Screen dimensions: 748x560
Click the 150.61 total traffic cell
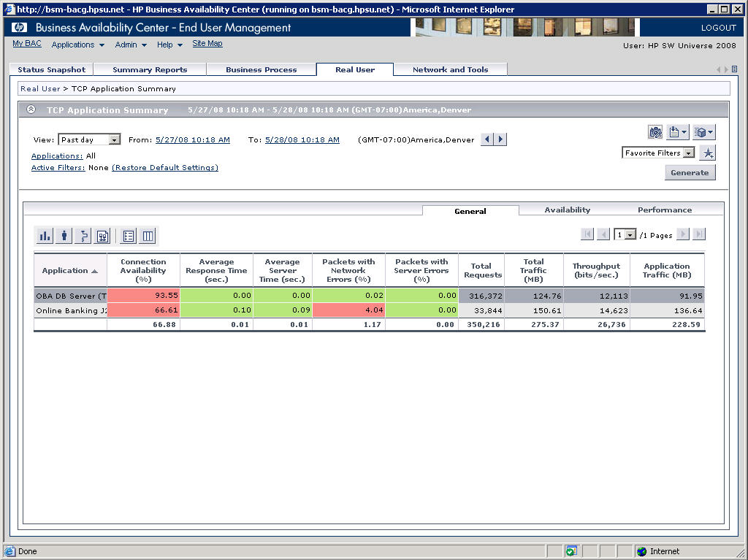[x=534, y=310]
